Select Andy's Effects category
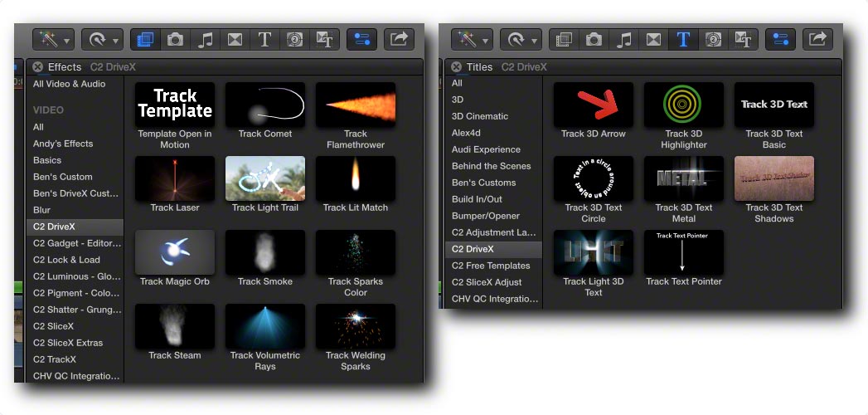The width and height of the screenshot is (868, 415). point(63,144)
